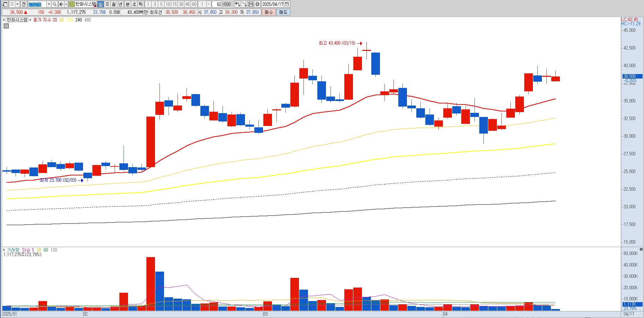
Task: Click the 매수 buy button
Action: pos(269,12)
